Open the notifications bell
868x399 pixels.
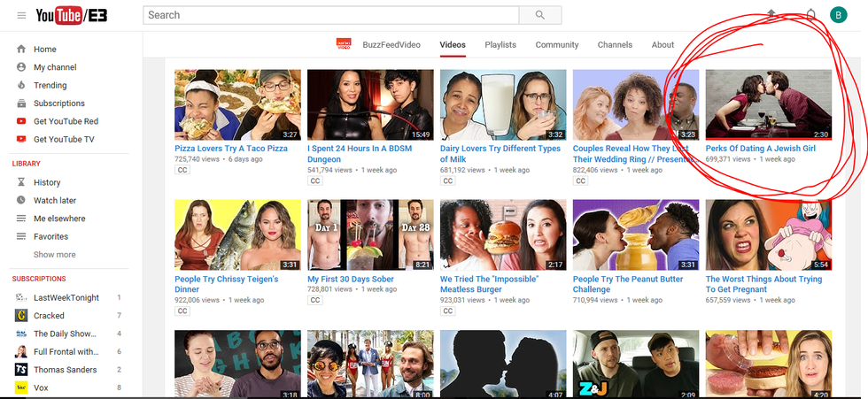(811, 15)
